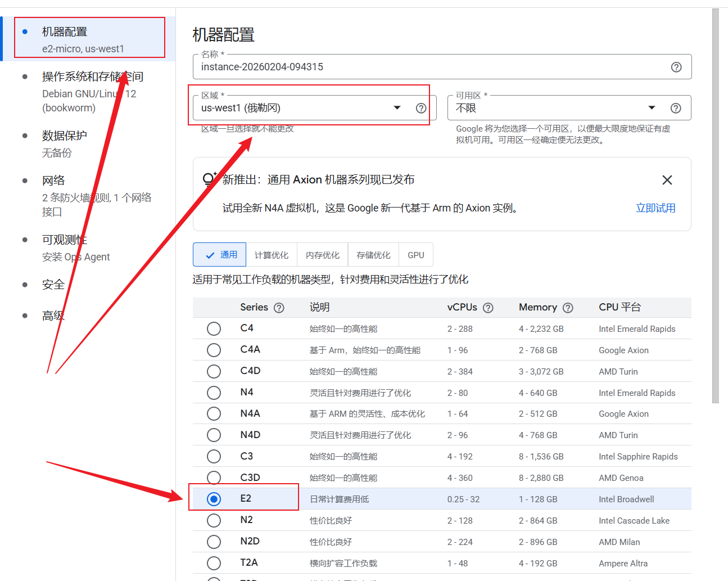Open the 名称 field help icon
Screen dimensions: 728x581
[x=676, y=66]
